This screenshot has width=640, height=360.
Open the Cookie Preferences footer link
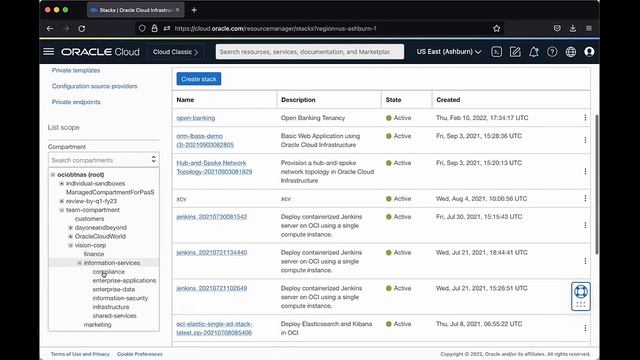(x=140, y=354)
